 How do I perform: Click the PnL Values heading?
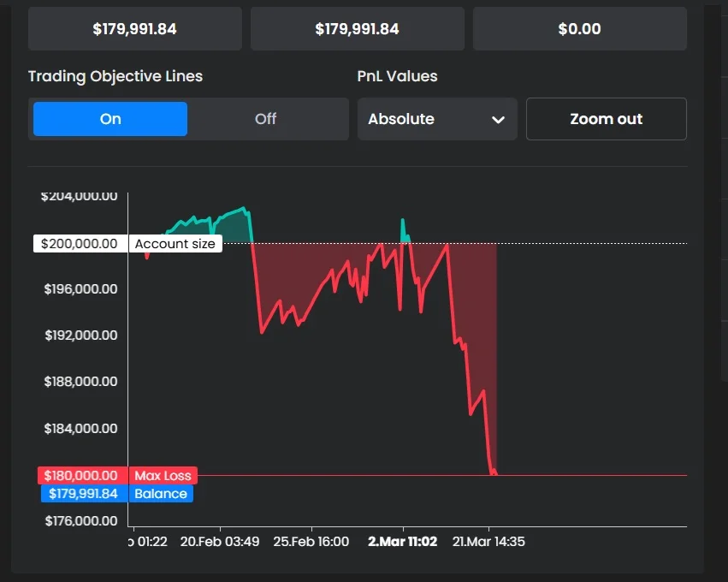tap(397, 76)
